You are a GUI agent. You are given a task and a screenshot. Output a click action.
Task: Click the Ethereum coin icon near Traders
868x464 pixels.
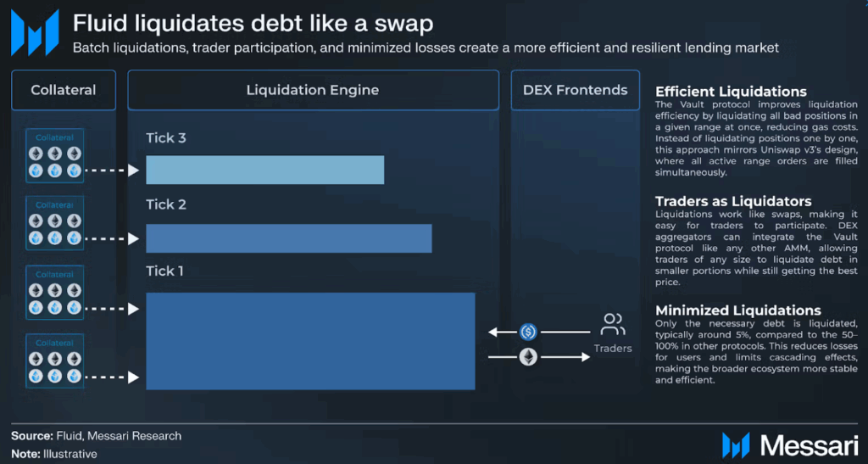pos(528,357)
